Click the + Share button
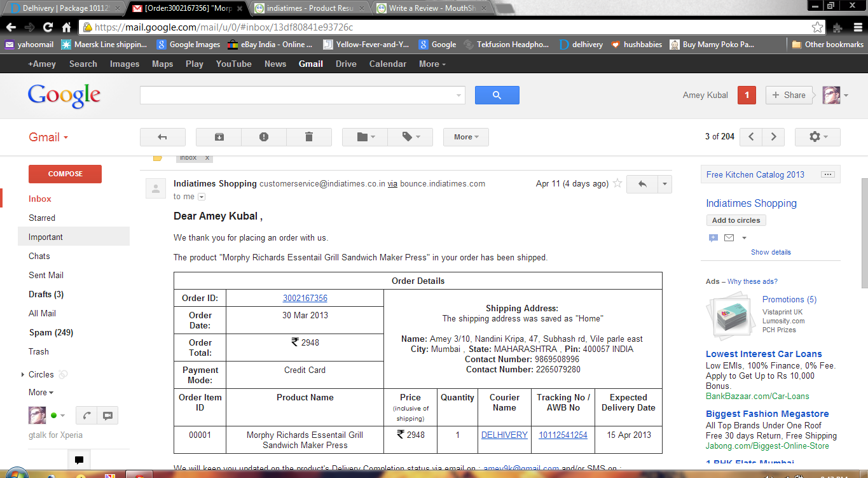Viewport: 868px width, 478px height. pyautogui.click(x=789, y=95)
